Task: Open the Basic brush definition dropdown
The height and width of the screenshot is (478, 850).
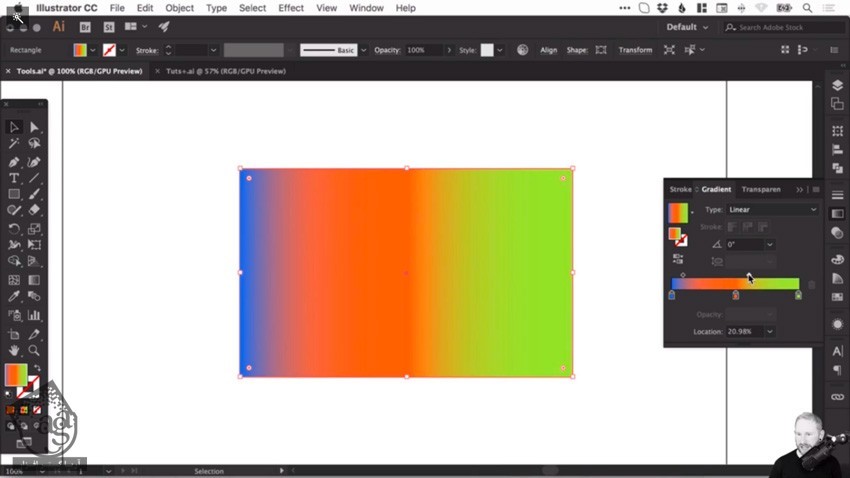Action: pyautogui.click(x=364, y=50)
